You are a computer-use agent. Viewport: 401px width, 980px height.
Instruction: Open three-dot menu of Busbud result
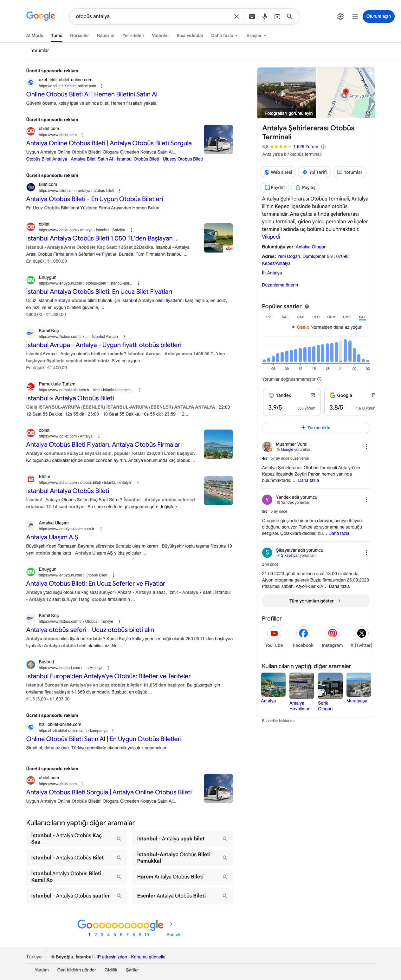point(109,668)
